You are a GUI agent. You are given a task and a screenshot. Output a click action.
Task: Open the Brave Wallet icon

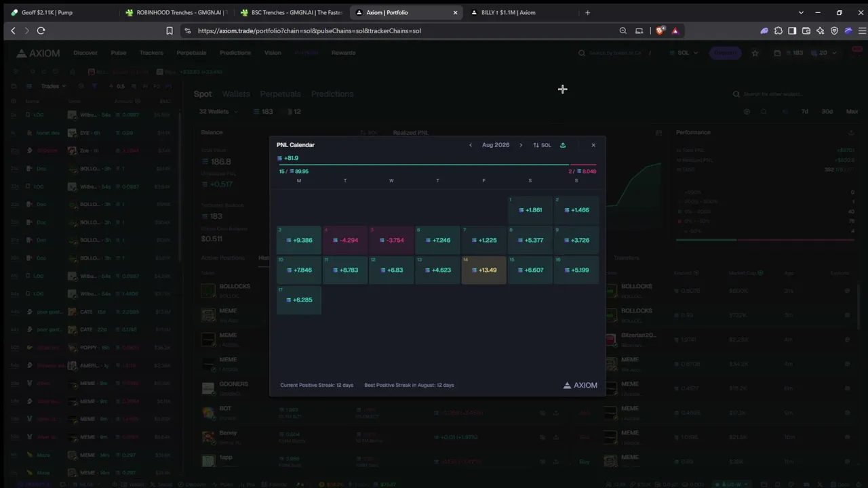click(x=806, y=30)
